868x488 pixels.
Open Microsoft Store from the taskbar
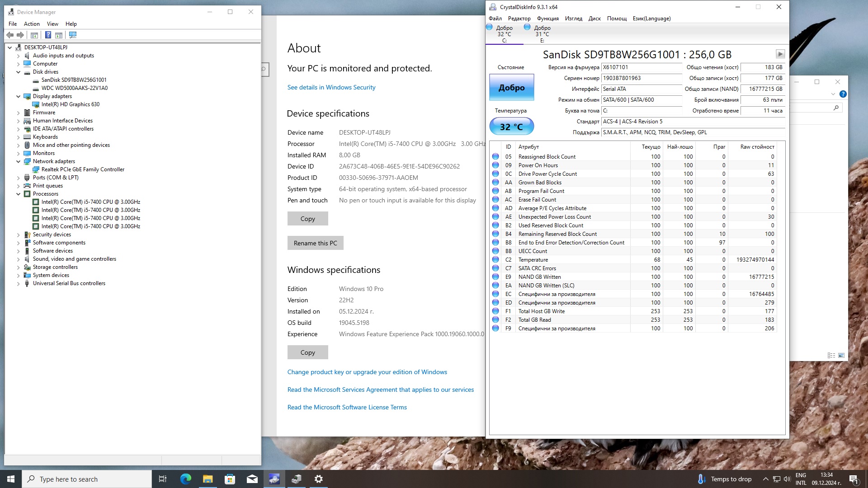click(x=230, y=479)
